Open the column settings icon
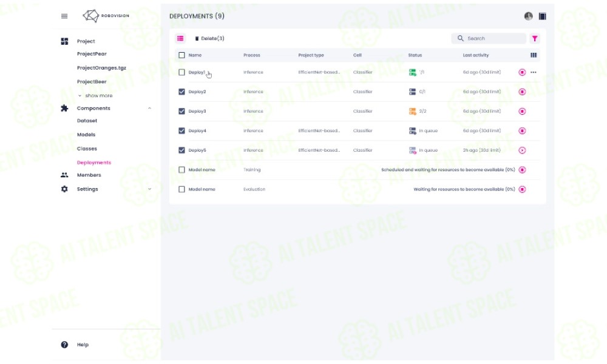Viewport: 607px width, 364px height. click(x=534, y=55)
